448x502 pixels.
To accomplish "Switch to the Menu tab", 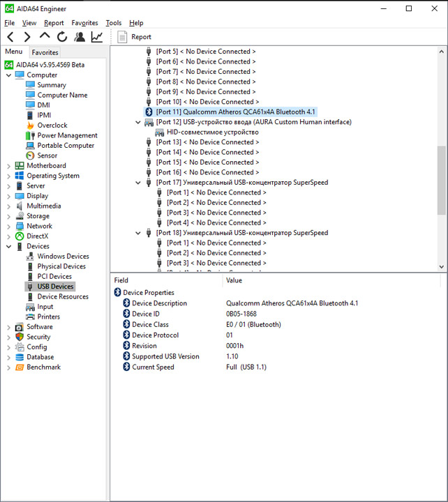I will coord(14,52).
